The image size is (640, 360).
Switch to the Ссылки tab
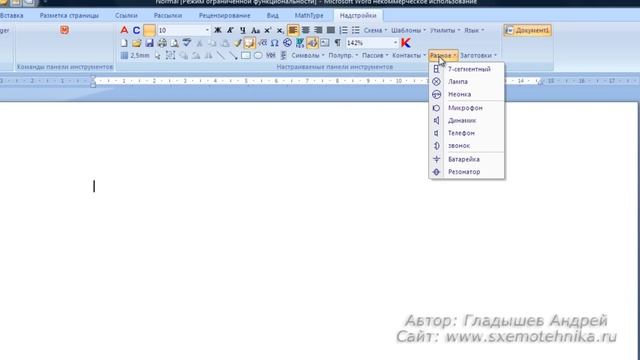coord(126,16)
